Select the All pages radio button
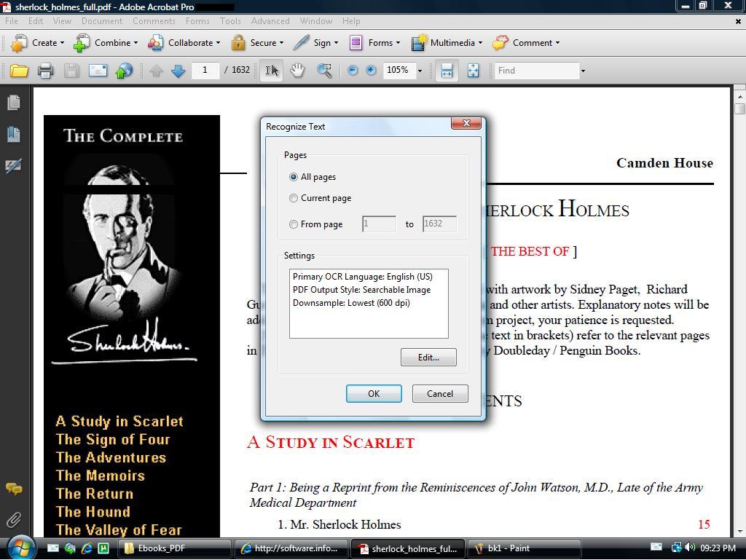 point(294,176)
